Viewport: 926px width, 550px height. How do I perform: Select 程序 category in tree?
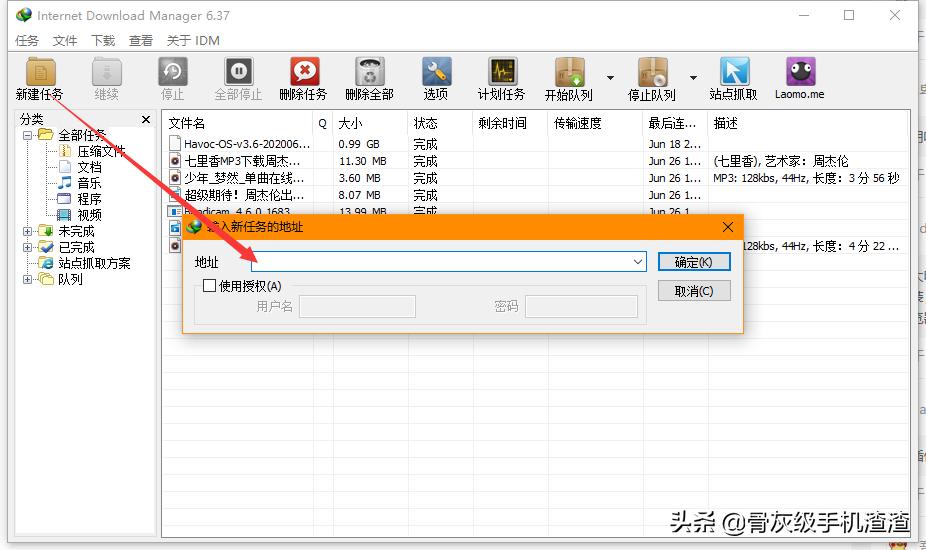[89, 199]
